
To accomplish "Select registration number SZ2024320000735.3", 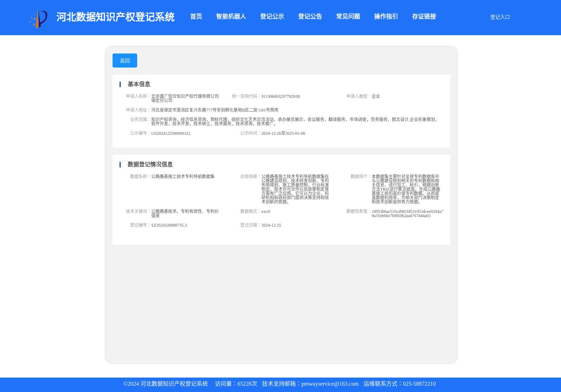I will point(169,225).
